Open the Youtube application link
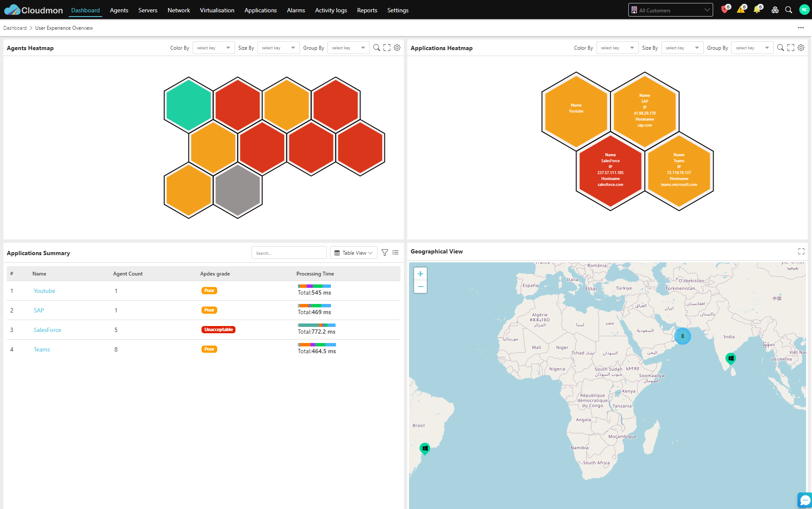The height and width of the screenshot is (509, 812). 44,291
